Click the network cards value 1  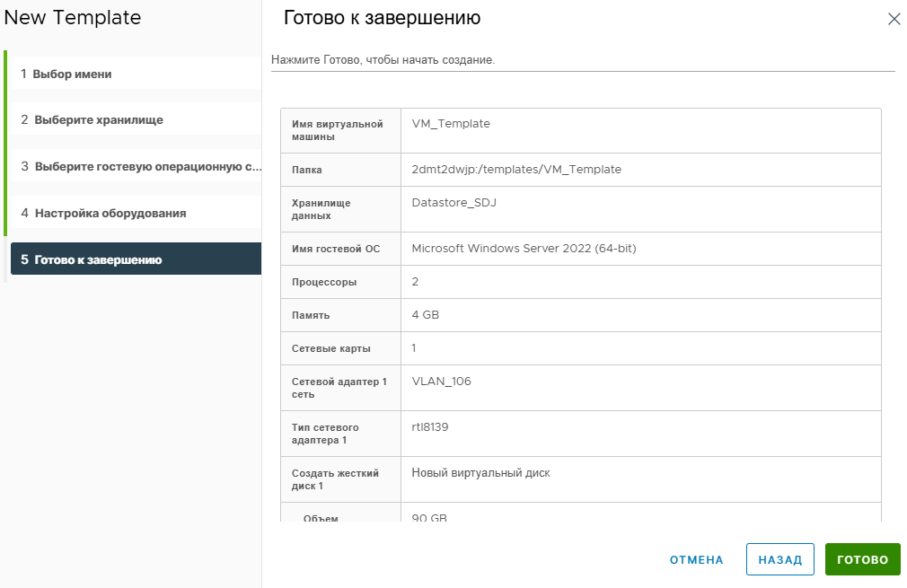[x=414, y=348]
